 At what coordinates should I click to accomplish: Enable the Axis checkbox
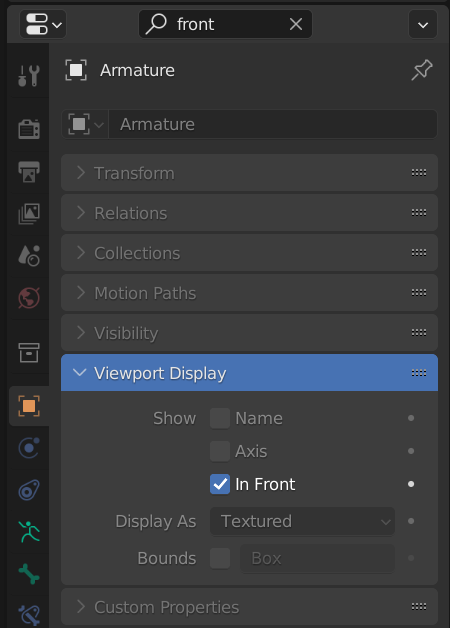220,451
